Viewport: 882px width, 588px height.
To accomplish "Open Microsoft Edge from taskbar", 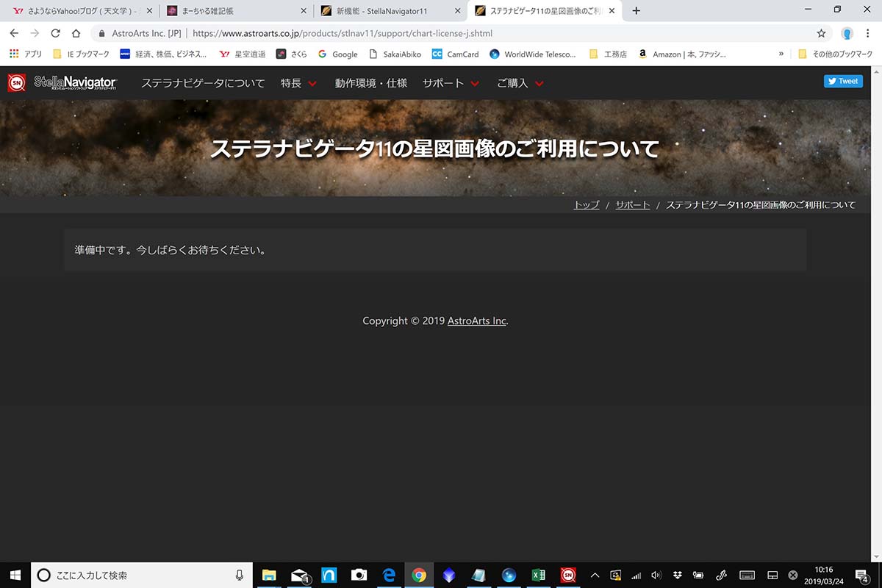I will (x=389, y=575).
